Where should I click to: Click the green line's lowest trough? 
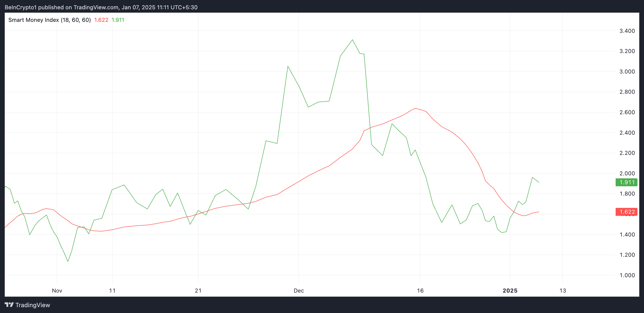tap(68, 262)
